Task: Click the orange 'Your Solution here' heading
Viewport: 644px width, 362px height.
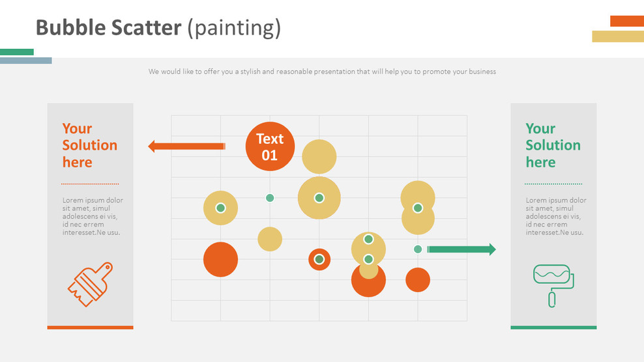Action: click(x=89, y=145)
